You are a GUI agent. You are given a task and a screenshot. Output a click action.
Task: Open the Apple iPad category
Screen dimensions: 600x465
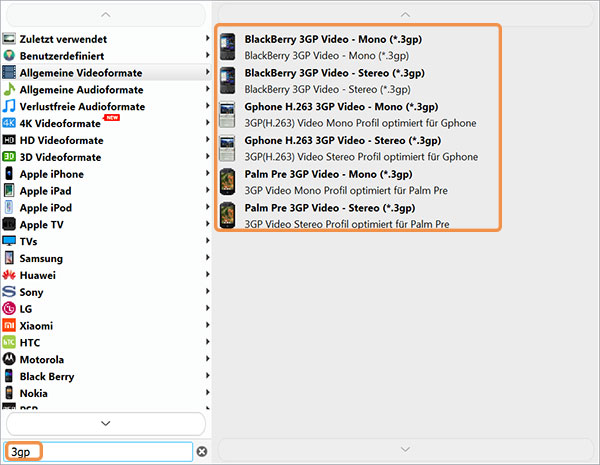click(106, 190)
